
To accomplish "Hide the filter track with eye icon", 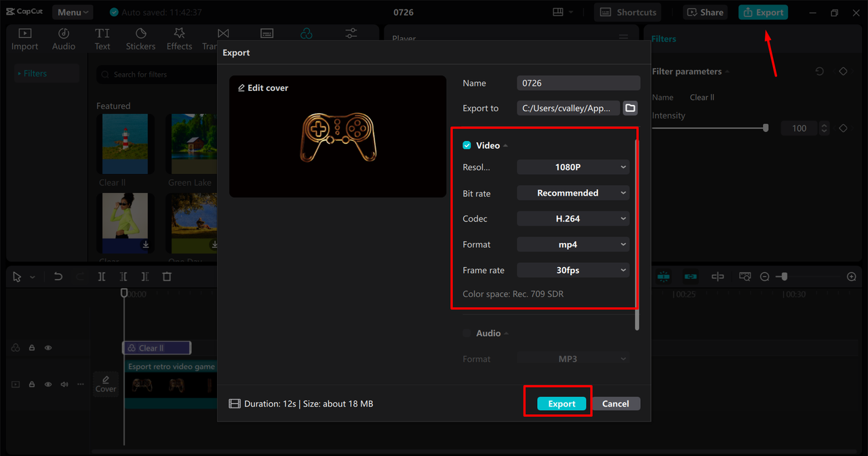I will 48,348.
